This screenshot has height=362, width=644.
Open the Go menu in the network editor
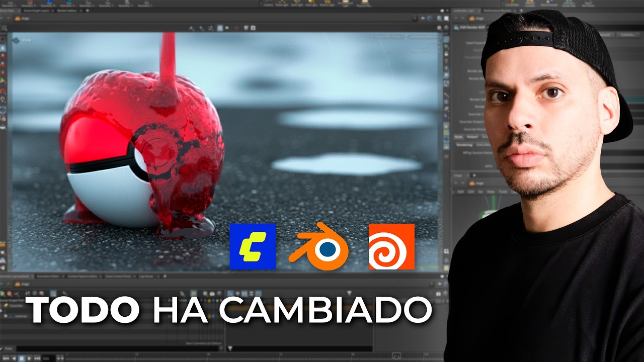pyautogui.click(x=480, y=192)
